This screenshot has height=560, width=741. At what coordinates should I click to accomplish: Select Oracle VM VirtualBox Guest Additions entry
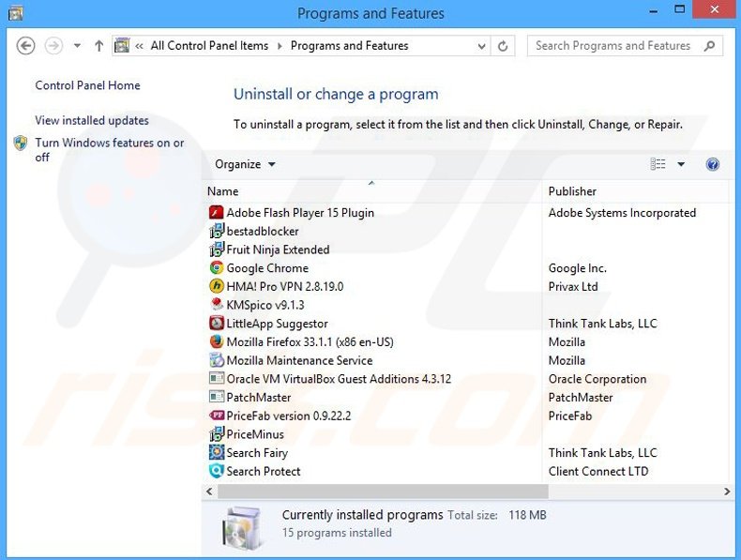point(339,379)
